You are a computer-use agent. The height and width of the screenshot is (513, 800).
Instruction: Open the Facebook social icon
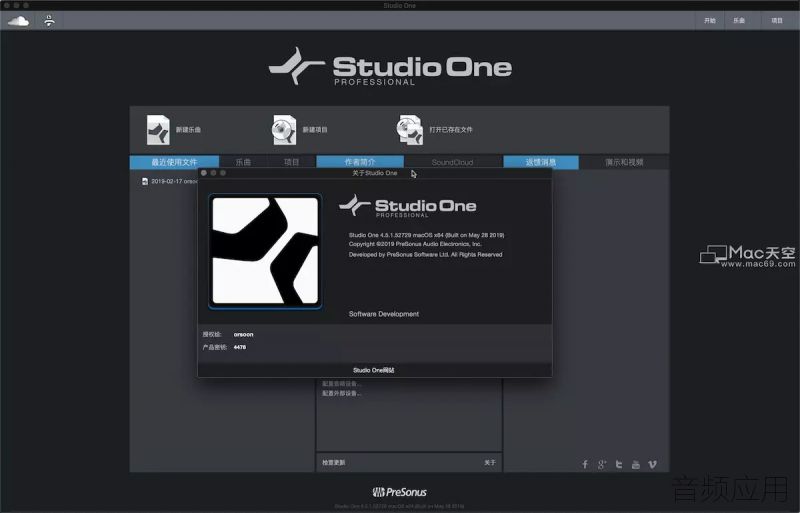(585, 464)
